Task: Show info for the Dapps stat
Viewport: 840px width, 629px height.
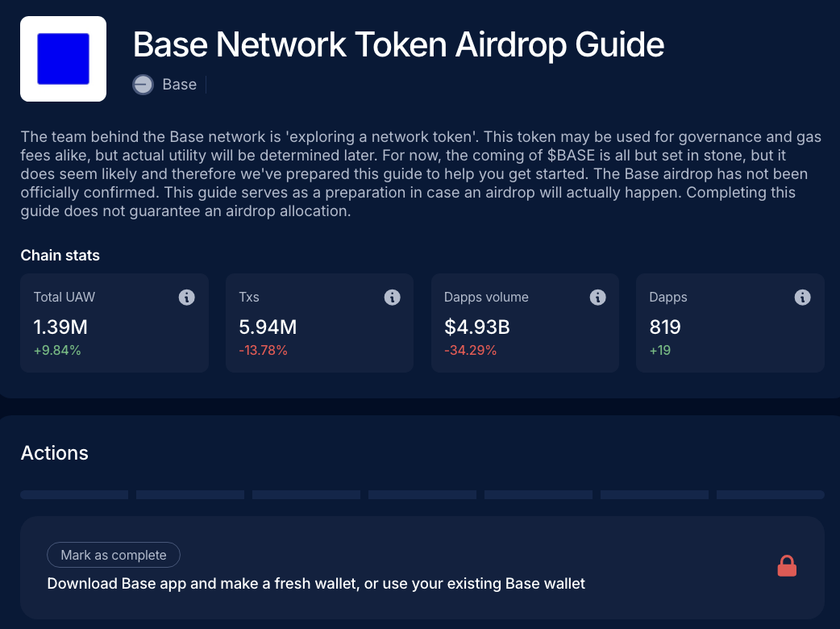Action: [802, 298]
